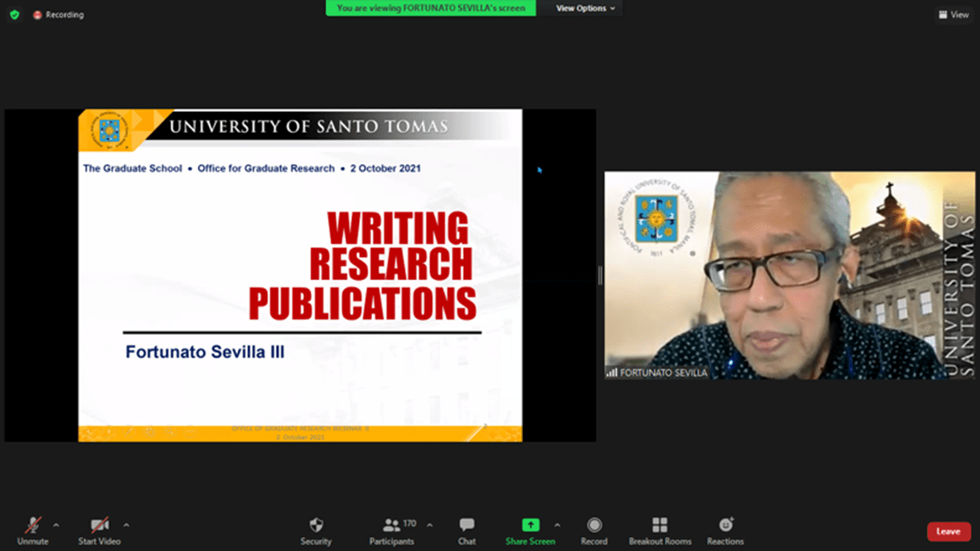Viewport: 980px width, 551px height.
Task: Open the Security menu
Action: click(x=317, y=531)
